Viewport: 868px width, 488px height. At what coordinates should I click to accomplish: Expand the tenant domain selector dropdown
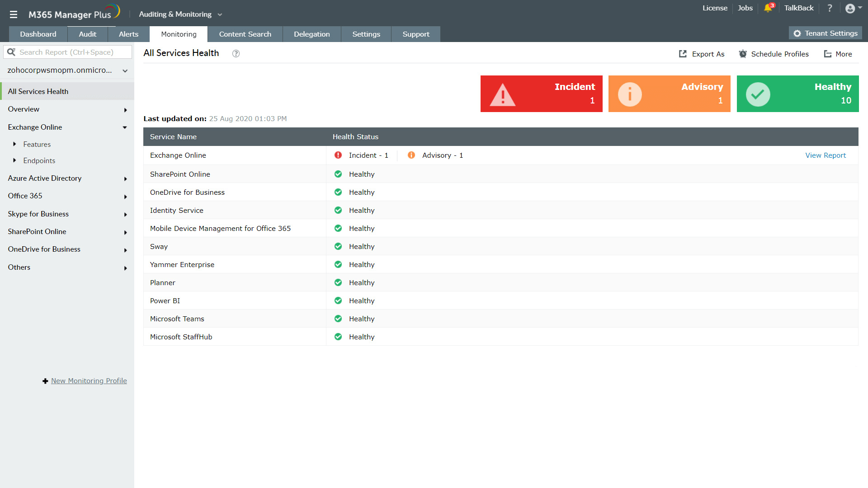(x=125, y=71)
